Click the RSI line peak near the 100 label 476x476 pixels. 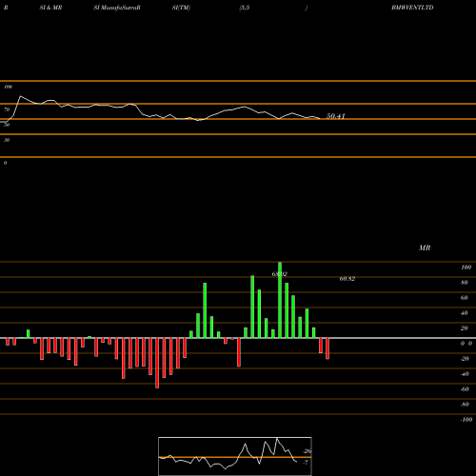[x=21, y=96]
